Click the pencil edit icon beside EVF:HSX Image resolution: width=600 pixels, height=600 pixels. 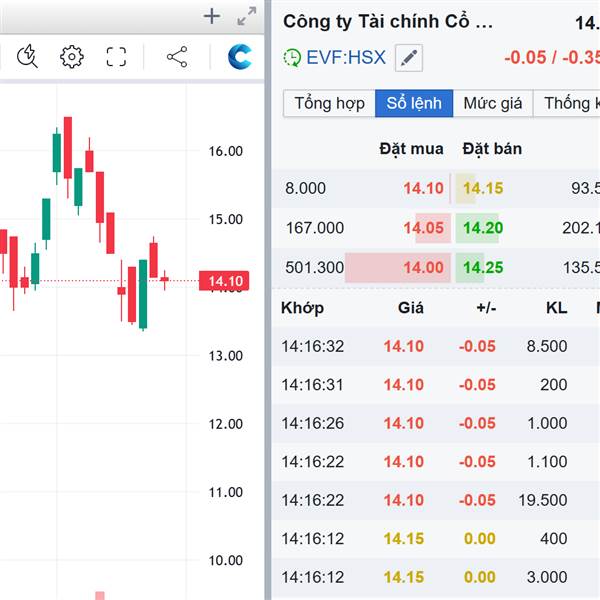(x=408, y=58)
